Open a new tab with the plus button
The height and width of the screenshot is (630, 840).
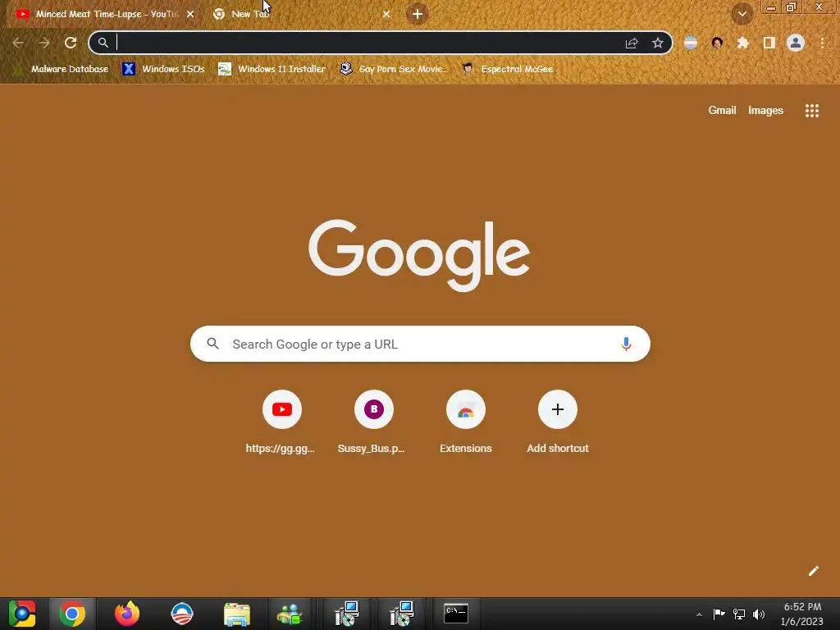[x=418, y=15]
